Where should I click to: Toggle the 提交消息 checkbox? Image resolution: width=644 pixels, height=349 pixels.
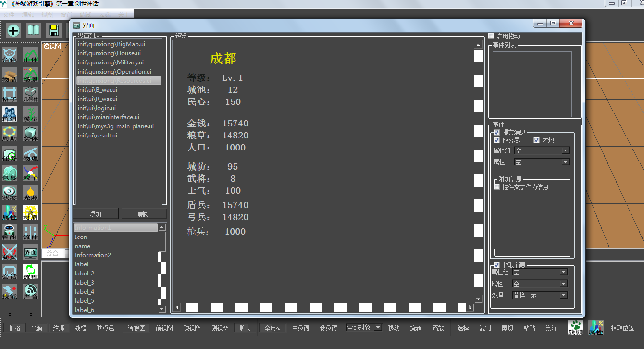pos(497,132)
